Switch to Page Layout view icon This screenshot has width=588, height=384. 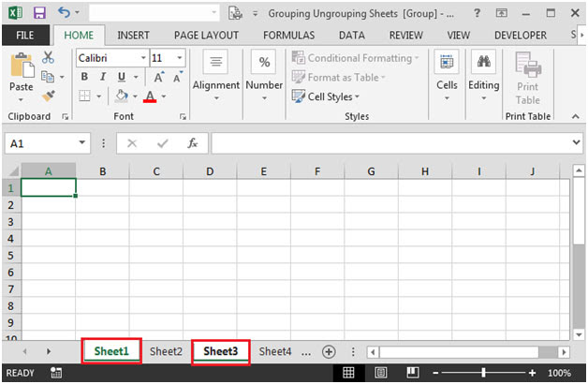(x=381, y=373)
